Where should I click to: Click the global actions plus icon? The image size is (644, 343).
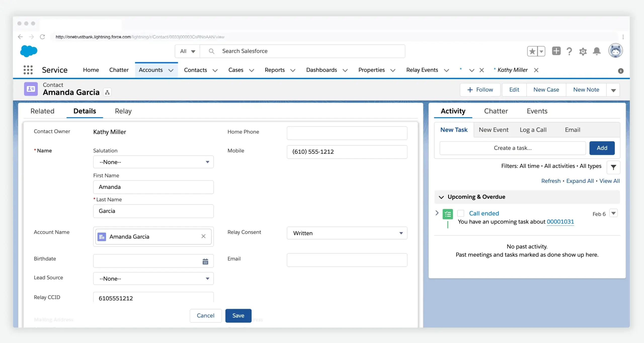[556, 51]
